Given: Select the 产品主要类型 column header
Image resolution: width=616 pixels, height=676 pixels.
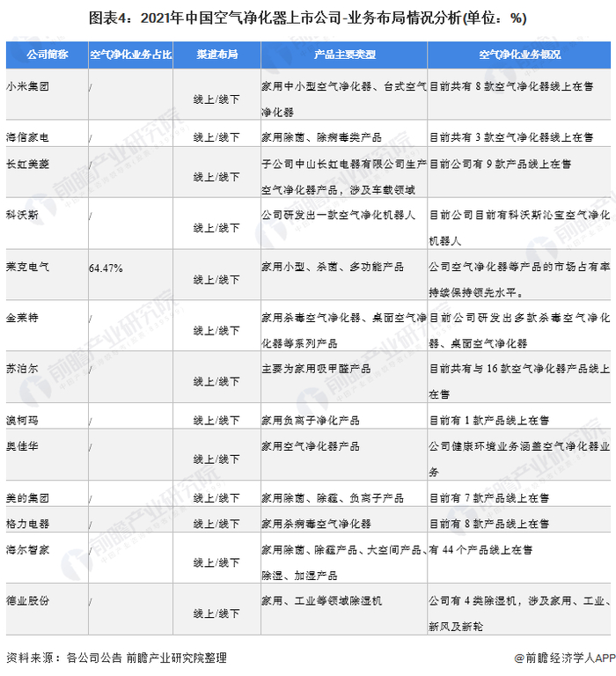Looking at the screenshot, I should pyautogui.click(x=344, y=55).
